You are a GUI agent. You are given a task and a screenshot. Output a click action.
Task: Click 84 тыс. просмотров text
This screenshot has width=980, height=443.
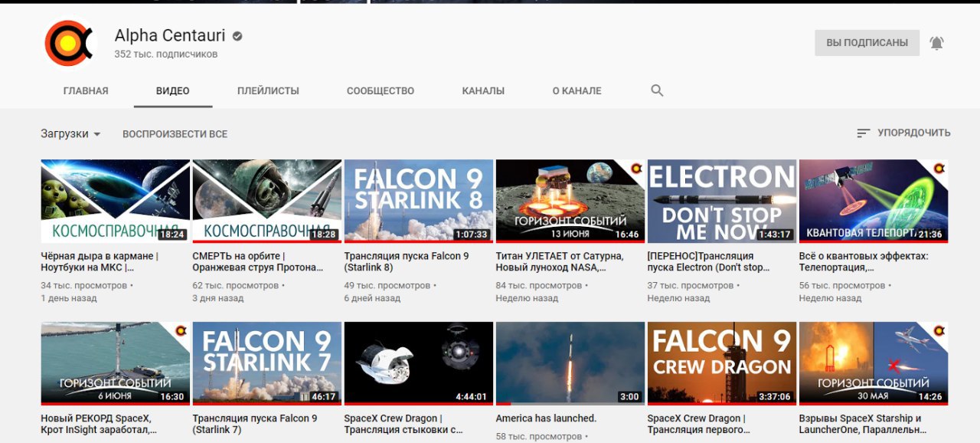(540, 285)
